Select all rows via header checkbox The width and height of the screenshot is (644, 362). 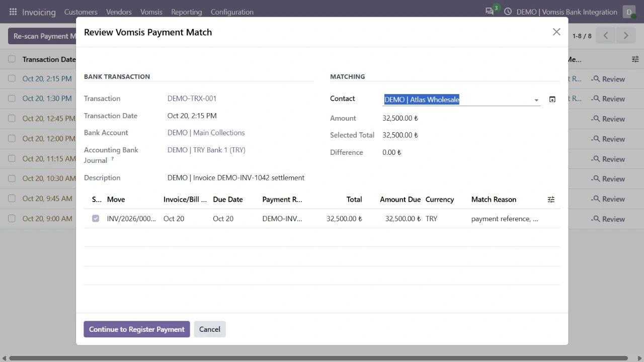(x=12, y=59)
